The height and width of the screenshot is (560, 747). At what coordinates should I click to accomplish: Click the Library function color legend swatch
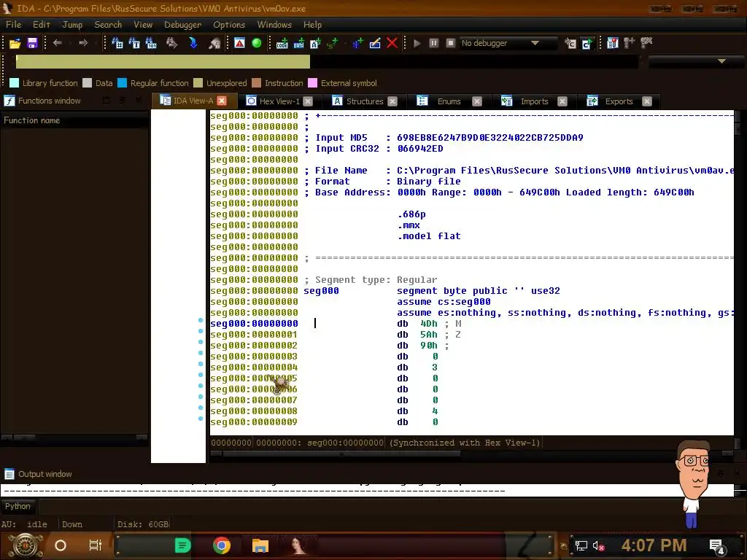[x=15, y=83]
